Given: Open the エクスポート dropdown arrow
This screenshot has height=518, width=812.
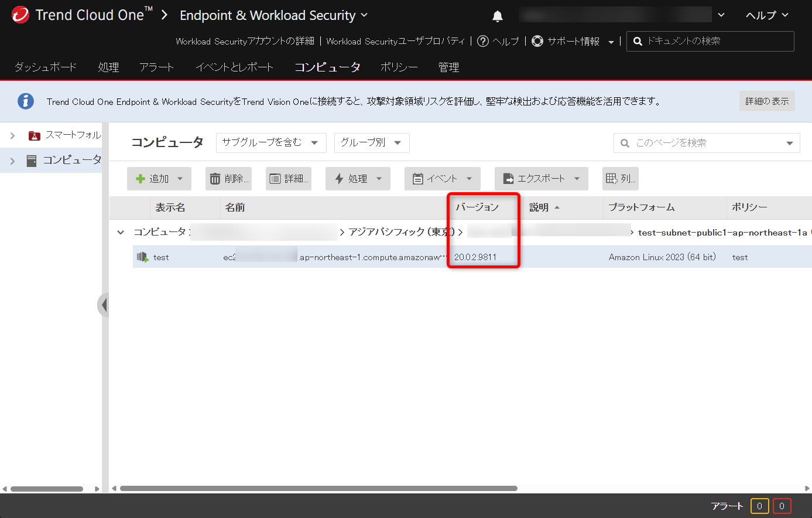Looking at the screenshot, I should tap(577, 179).
